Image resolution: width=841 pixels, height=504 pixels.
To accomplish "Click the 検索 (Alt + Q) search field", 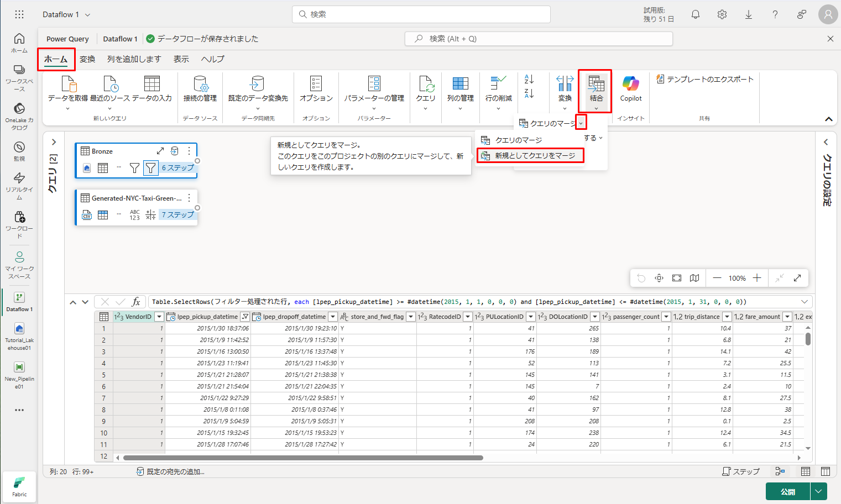I will 539,39.
